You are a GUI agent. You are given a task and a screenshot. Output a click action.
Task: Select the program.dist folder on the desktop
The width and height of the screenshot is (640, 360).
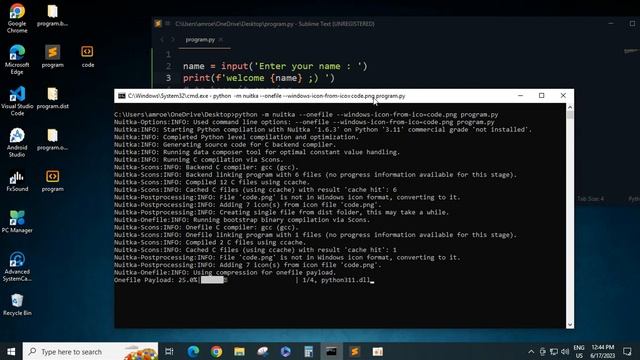[52, 98]
